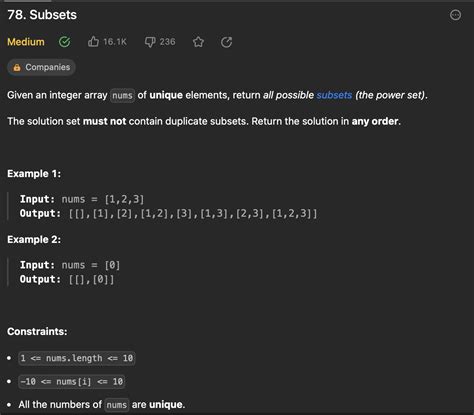Click Example 1 output line

click(168, 213)
